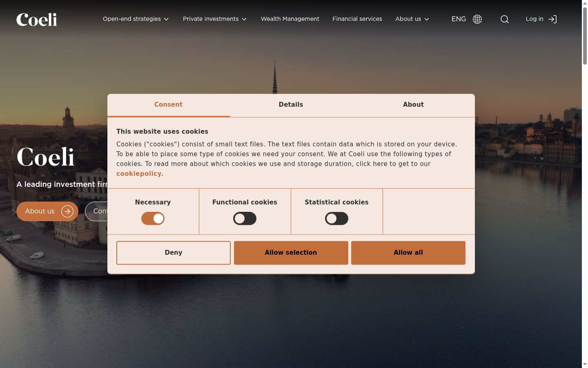Click Allow selection button

click(291, 253)
